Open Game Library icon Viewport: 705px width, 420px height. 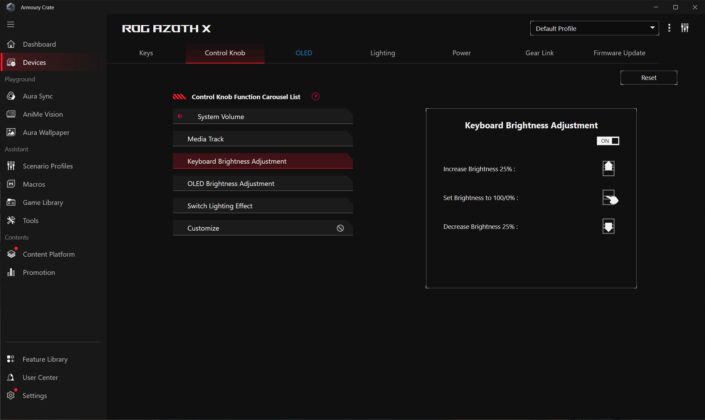11,202
